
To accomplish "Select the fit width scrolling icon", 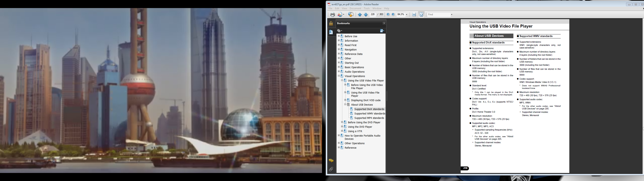I will click(414, 14).
